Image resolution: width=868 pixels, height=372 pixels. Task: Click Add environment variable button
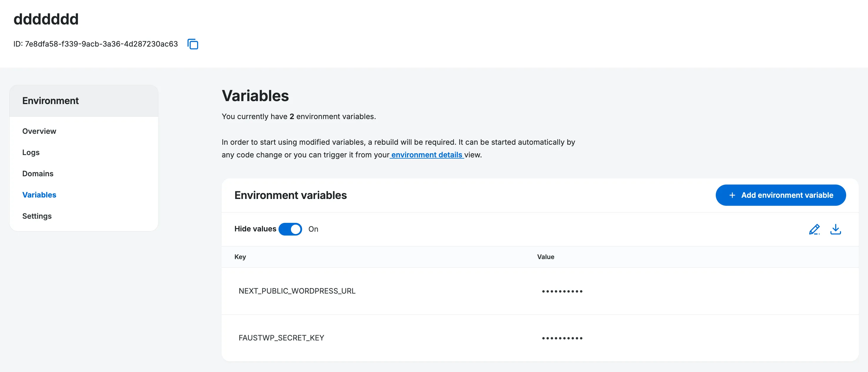click(780, 195)
